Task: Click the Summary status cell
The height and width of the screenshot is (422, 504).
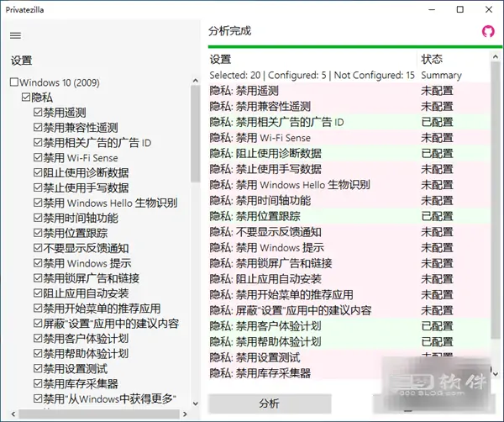Action: point(441,76)
